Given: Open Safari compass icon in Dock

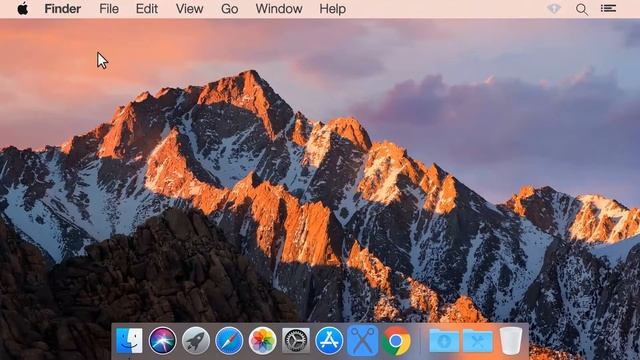Looking at the screenshot, I should point(229,340).
